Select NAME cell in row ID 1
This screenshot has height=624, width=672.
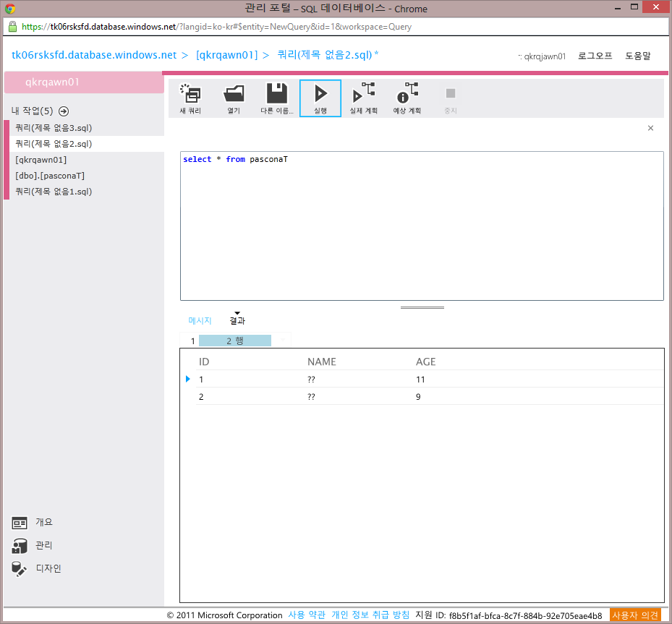[x=311, y=380]
